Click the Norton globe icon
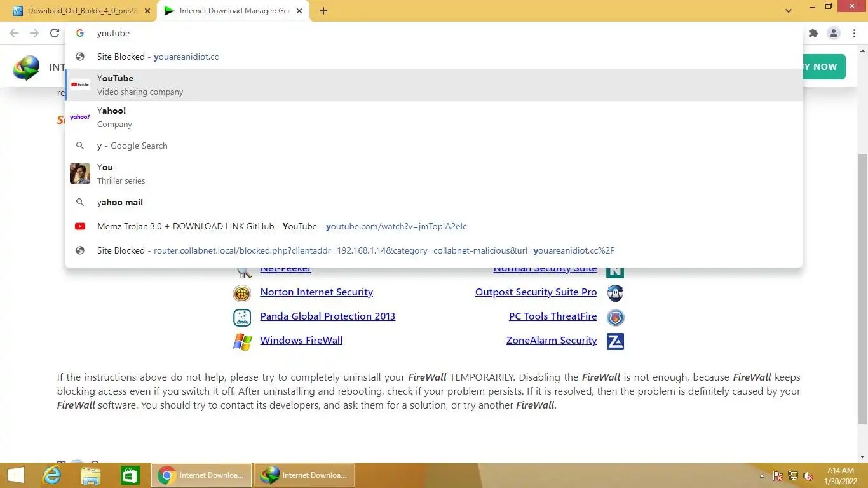Image resolution: width=868 pixels, height=488 pixels. (241, 293)
